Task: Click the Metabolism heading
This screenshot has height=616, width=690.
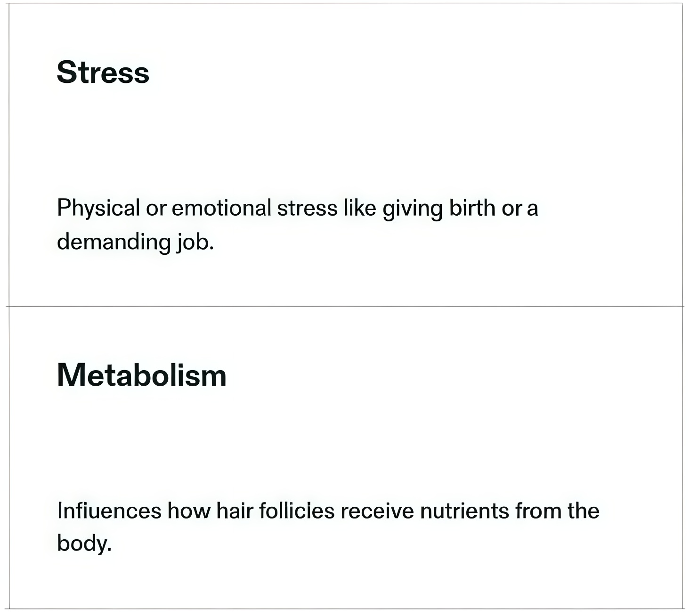Action: (141, 375)
